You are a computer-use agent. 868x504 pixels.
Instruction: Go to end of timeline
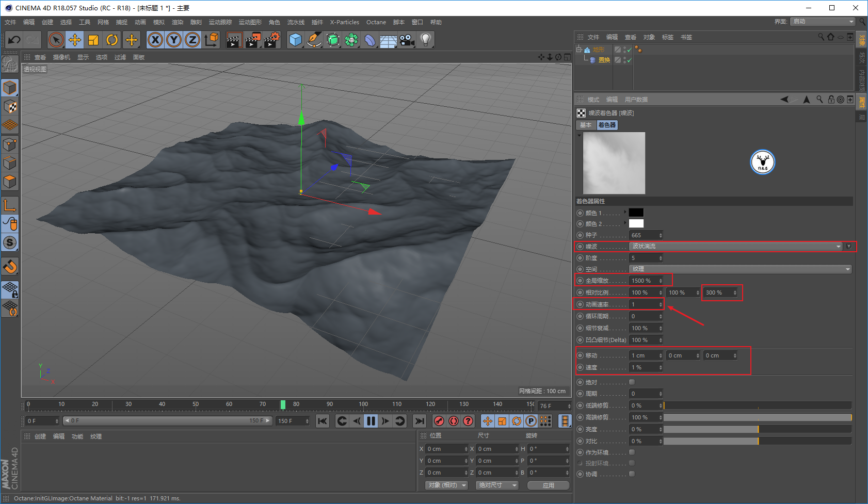click(x=420, y=421)
